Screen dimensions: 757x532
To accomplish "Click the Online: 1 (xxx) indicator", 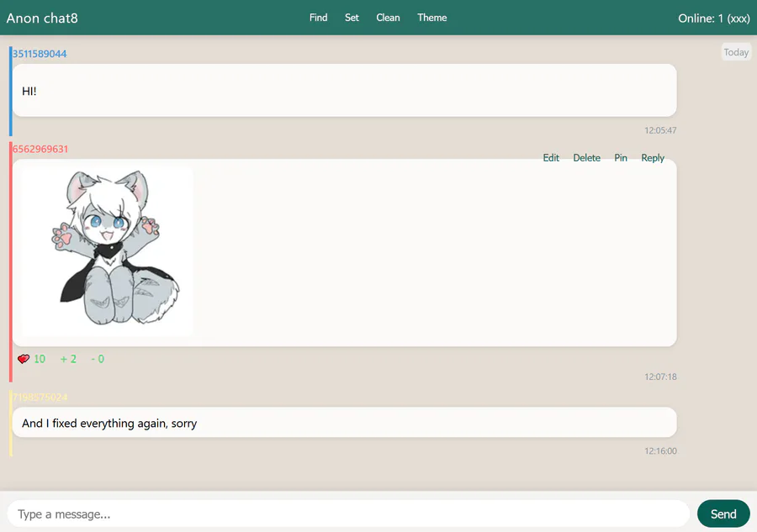I will 713,18.
